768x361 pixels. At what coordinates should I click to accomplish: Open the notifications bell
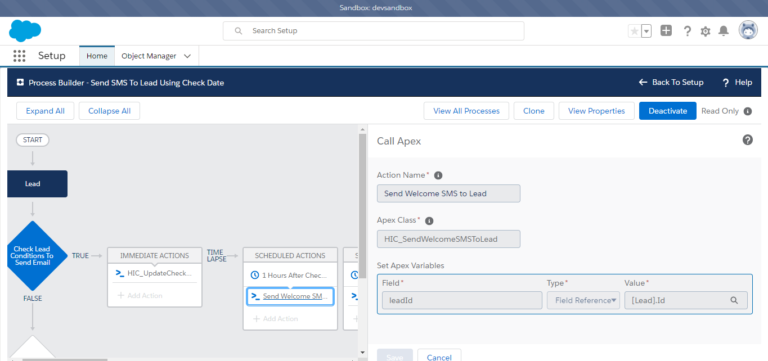pyautogui.click(x=723, y=31)
